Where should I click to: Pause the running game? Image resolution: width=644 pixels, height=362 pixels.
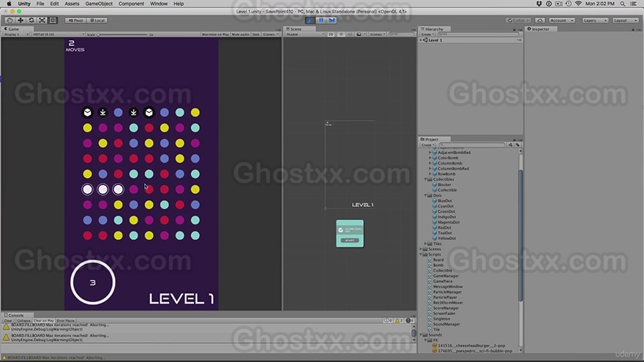[x=321, y=20]
